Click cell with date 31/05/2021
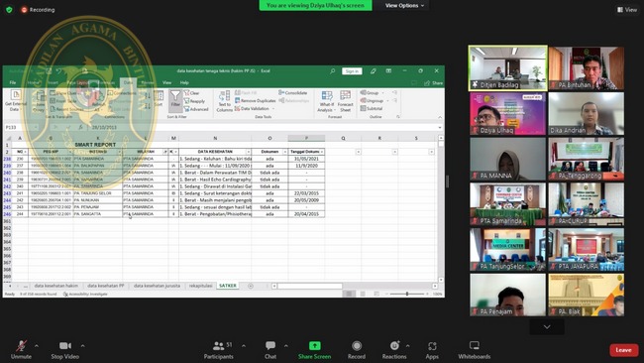This screenshot has height=363, width=644. (306, 159)
